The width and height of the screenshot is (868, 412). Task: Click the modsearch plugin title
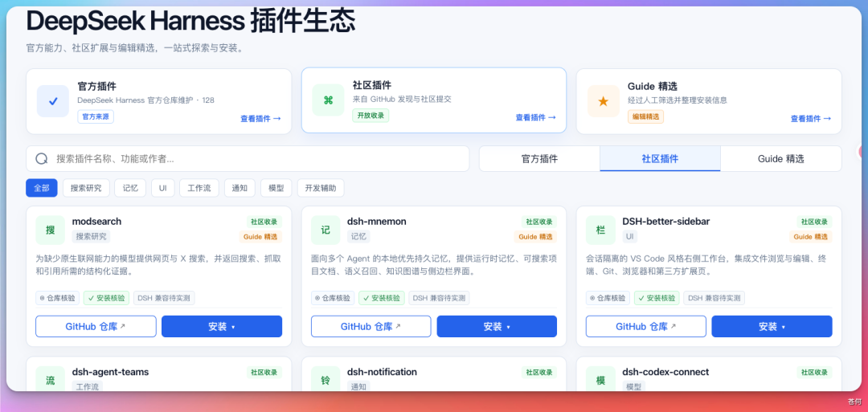point(97,222)
